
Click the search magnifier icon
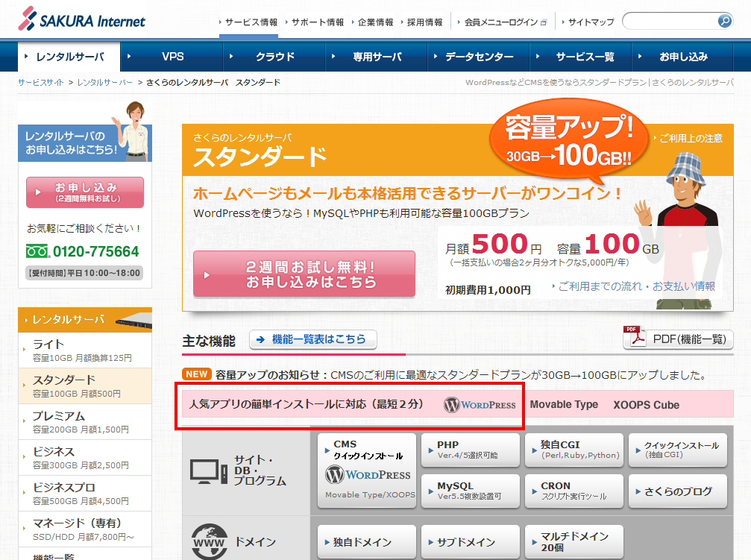tap(725, 21)
